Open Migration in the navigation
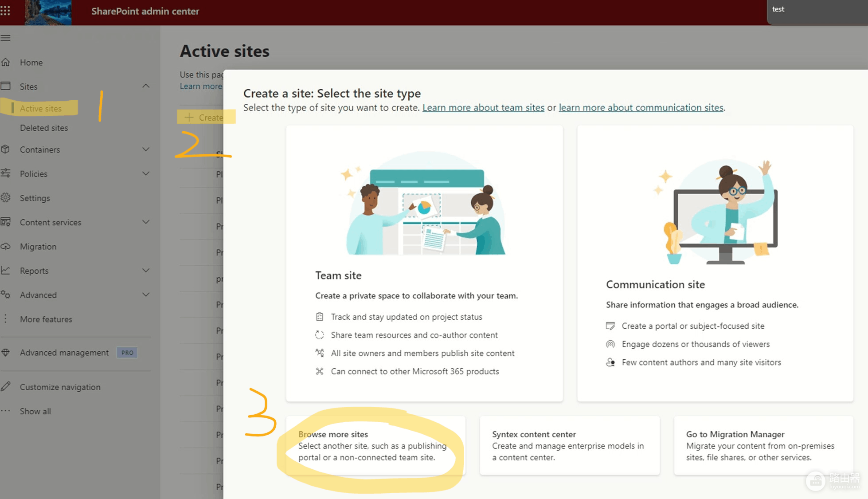 (38, 246)
